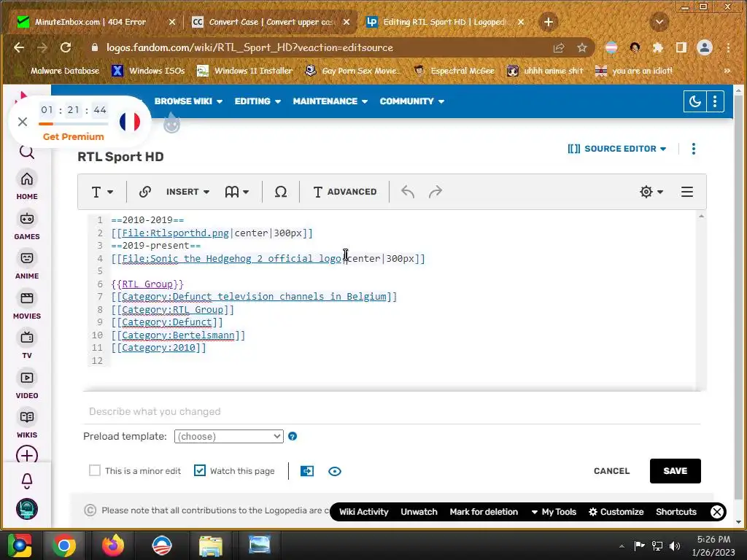Open the Anime section in sidebar
Image resolution: width=747 pixels, height=560 pixels.
pos(27,265)
